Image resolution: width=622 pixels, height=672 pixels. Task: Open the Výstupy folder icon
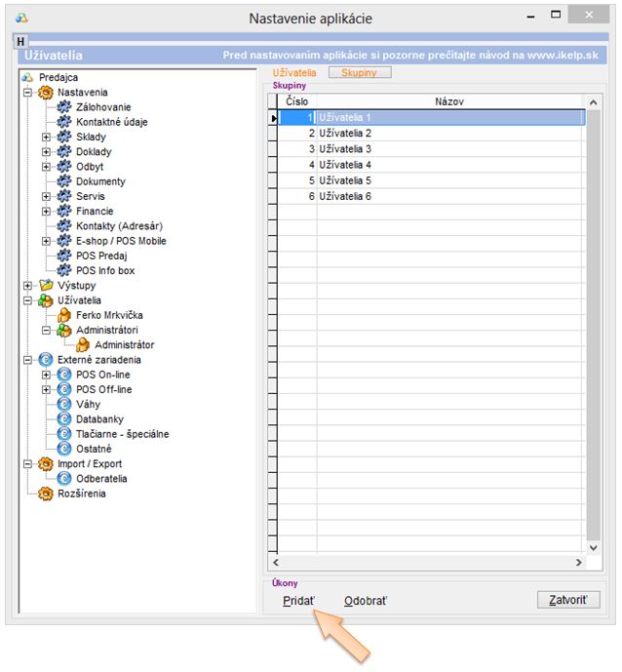(45, 286)
